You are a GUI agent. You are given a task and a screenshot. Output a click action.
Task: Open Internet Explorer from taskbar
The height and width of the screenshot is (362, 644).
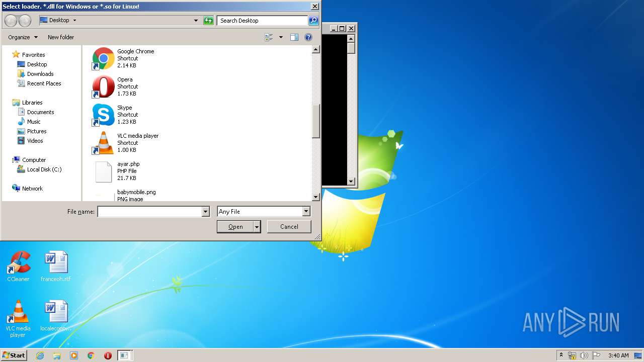(x=40, y=355)
